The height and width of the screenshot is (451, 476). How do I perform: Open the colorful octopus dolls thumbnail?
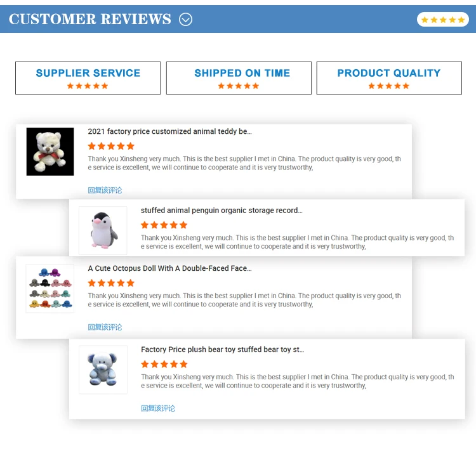tap(50, 289)
